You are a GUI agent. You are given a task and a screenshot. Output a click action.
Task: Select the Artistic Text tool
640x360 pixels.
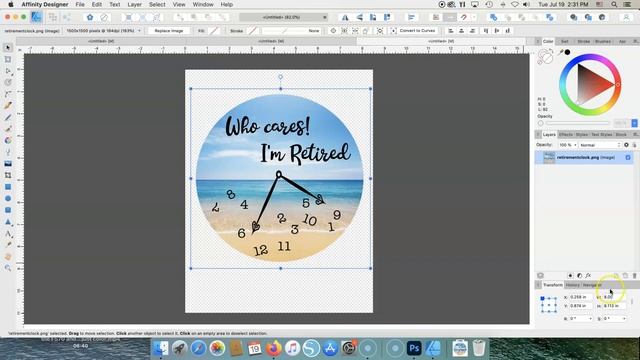(x=8, y=234)
